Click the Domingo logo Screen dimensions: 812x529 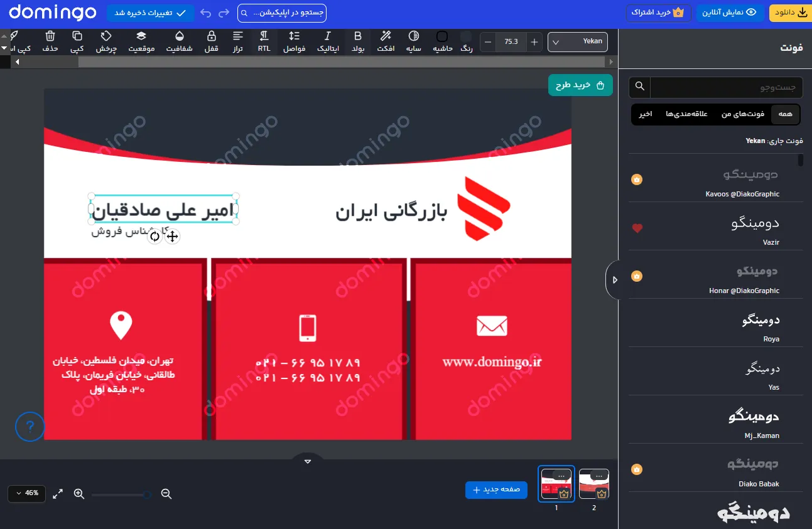pos(53,13)
